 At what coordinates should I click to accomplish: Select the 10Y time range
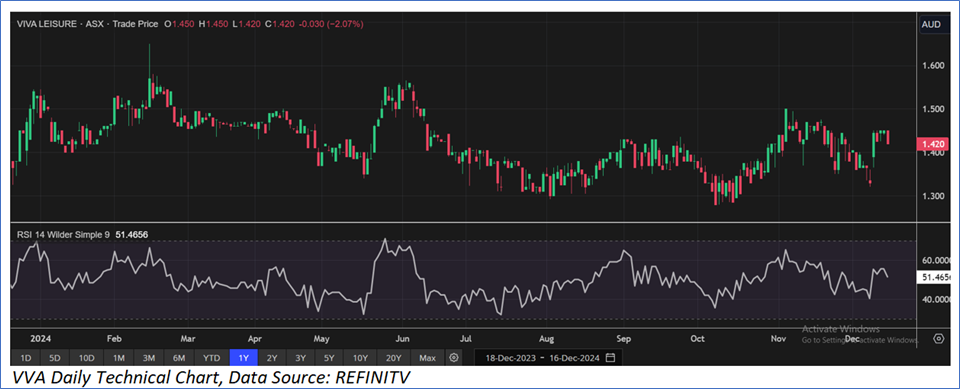point(359,357)
